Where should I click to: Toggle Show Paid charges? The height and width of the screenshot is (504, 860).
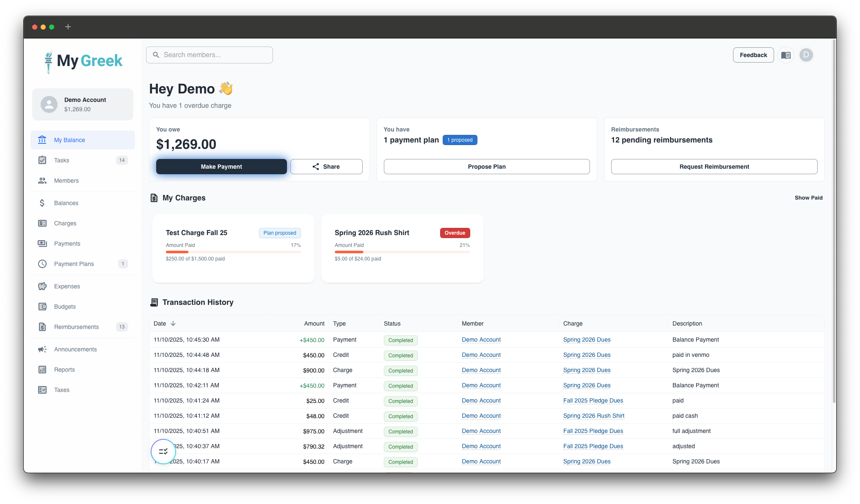click(808, 198)
